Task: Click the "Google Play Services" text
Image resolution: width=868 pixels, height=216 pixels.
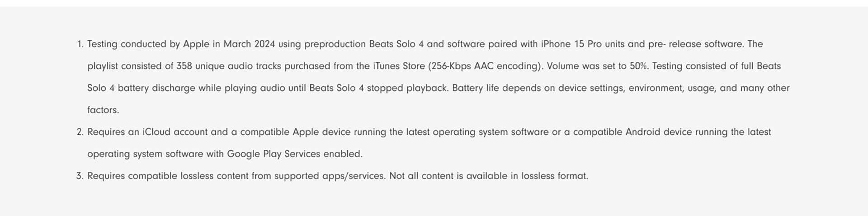Action: (274, 154)
